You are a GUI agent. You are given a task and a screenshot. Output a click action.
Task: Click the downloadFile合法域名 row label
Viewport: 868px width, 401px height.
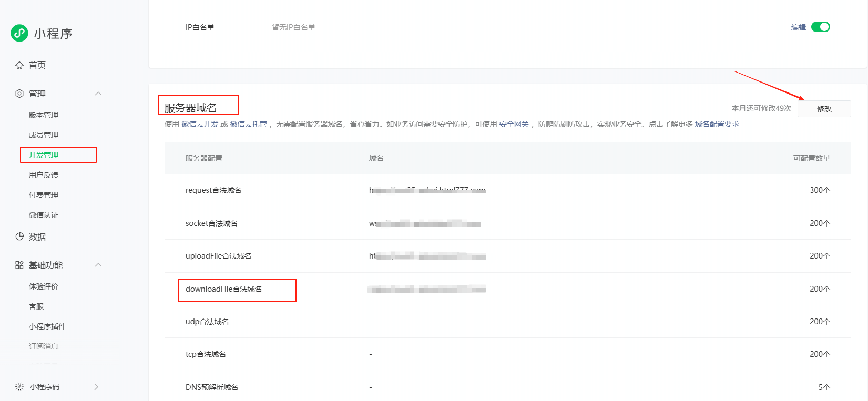(223, 289)
